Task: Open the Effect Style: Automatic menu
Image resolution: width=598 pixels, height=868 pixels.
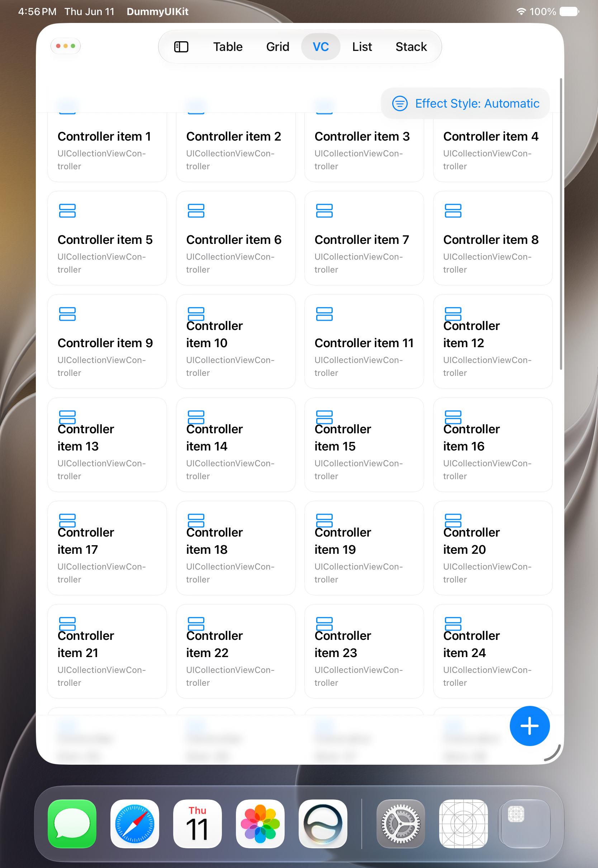Action: click(465, 103)
